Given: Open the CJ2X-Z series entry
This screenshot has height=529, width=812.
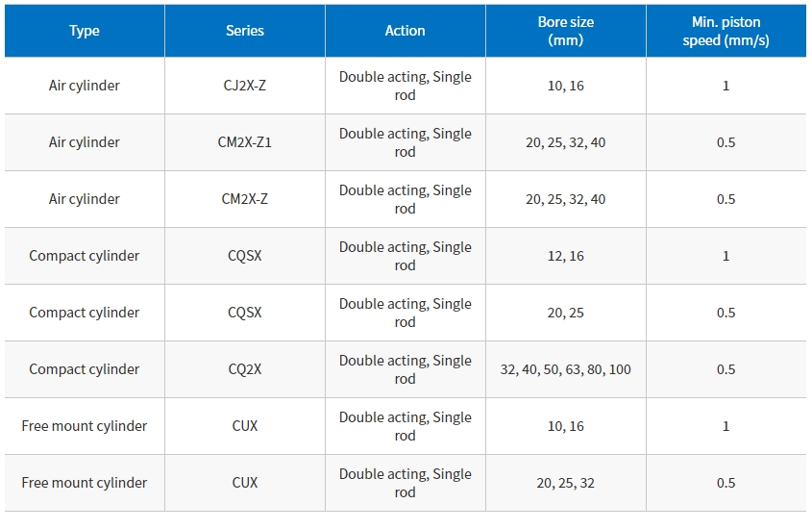Looking at the screenshot, I should click(245, 86).
